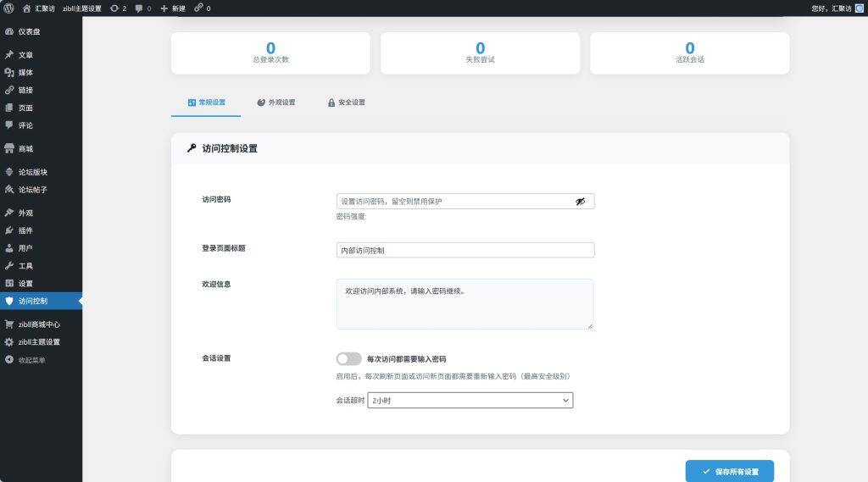Open the user avatar in top right
Viewport: 868px width, 482px height.
click(x=860, y=8)
